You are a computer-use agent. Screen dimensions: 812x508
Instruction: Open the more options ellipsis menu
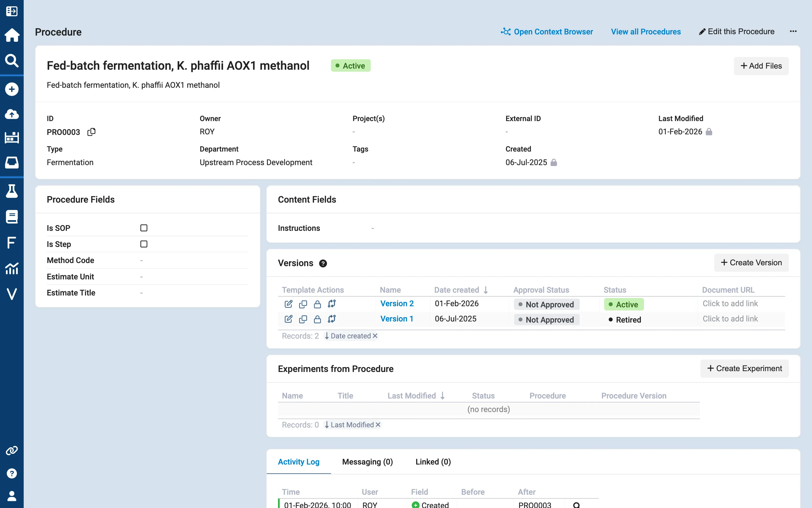click(x=793, y=31)
